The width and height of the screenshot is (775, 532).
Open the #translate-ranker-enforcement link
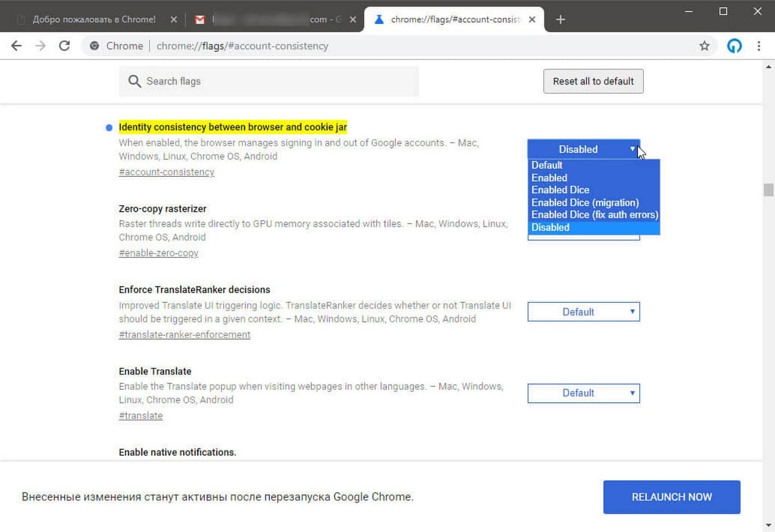(x=185, y=334)
